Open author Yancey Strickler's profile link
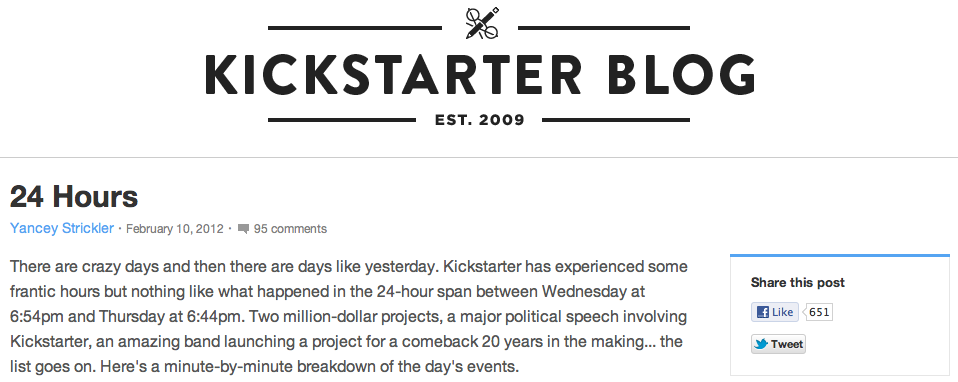The width and height of the screenshot is (958, 382). coord(62,229)
